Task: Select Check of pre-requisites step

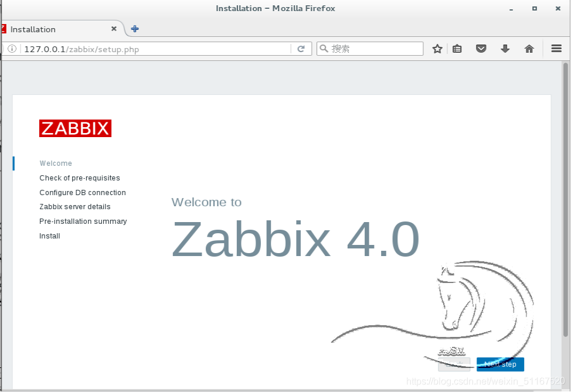Action: pyautogui.click(x=80, y=178)
